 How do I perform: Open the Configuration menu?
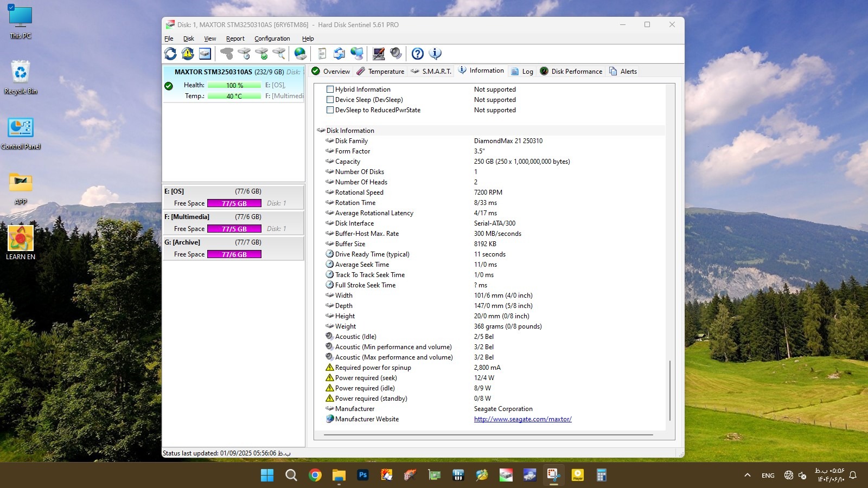click(272, 38)
